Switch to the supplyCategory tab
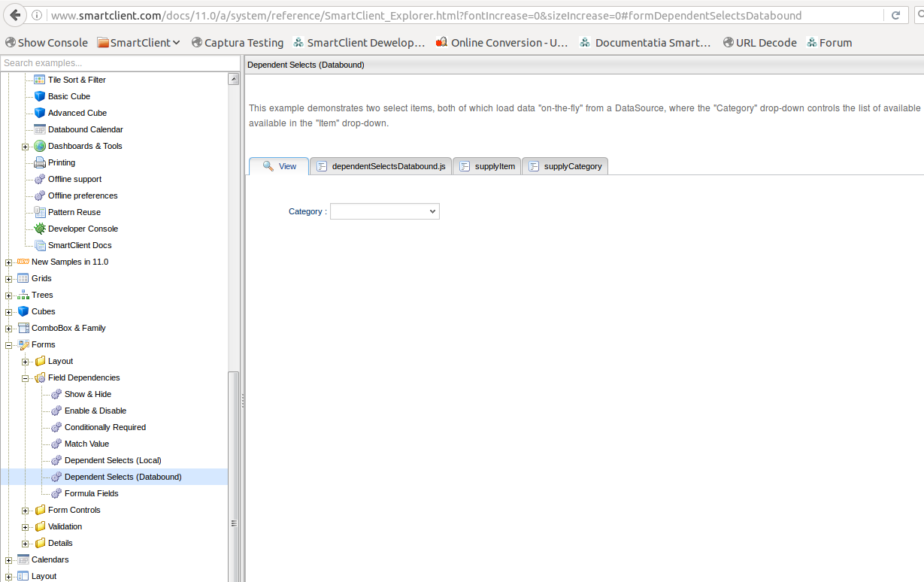This screenshot has height=582, width=924. pos(565,166)
